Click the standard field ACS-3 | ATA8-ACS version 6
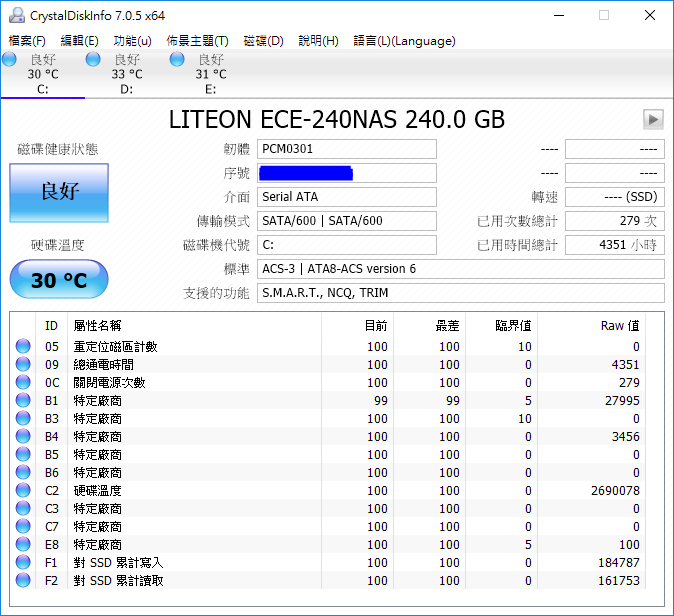Viewport: 674px width, 616px height. (x=461, y=269)
